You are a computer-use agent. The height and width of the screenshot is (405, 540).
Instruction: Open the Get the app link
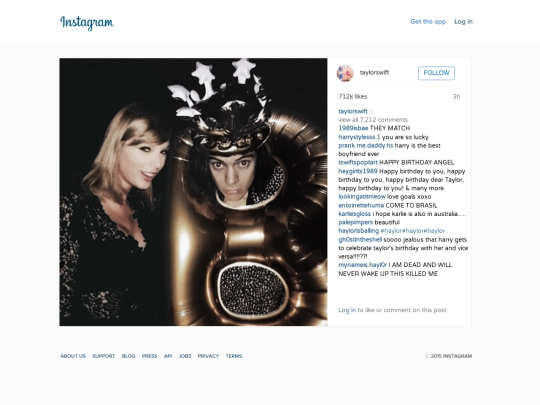pyautogui.click(x=428, y=22)
